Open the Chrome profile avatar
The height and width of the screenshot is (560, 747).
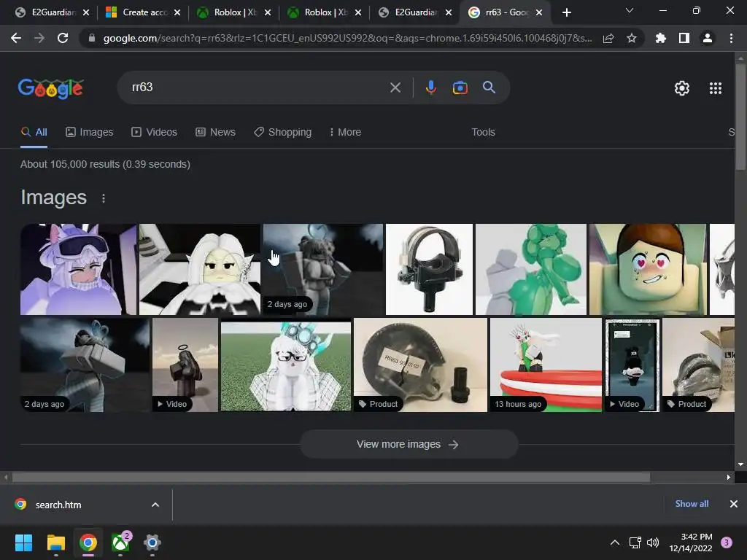point(708,38)
